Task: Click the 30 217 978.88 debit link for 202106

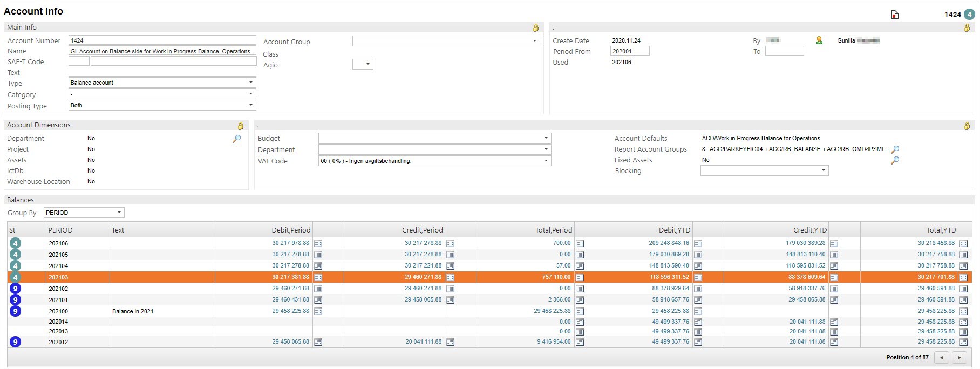Action: pos(290,243)
